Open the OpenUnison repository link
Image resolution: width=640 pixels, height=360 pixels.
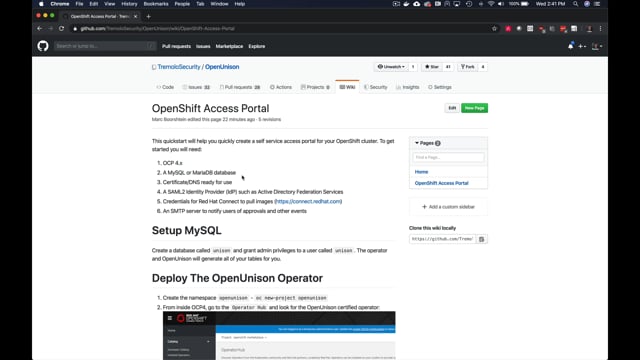tap(222, 67)
